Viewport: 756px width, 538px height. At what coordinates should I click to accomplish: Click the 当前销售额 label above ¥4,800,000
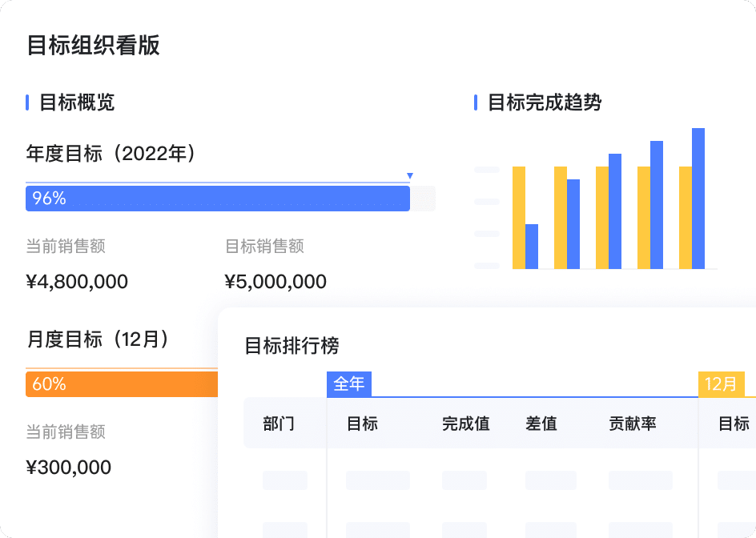66,247
